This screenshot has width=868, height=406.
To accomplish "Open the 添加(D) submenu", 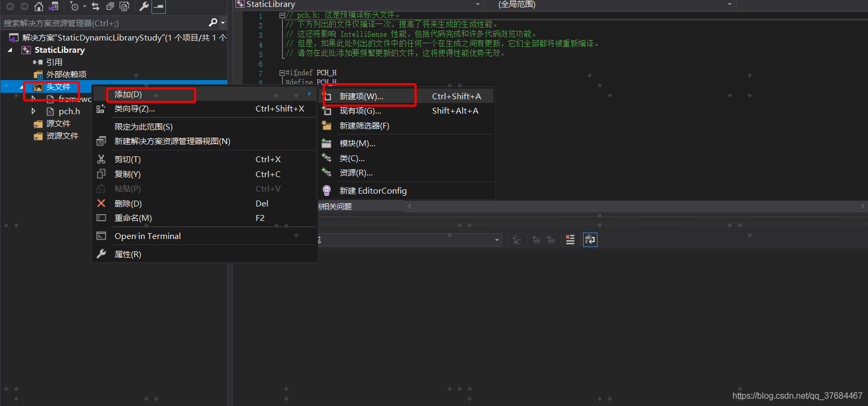I will click(205, 94).
